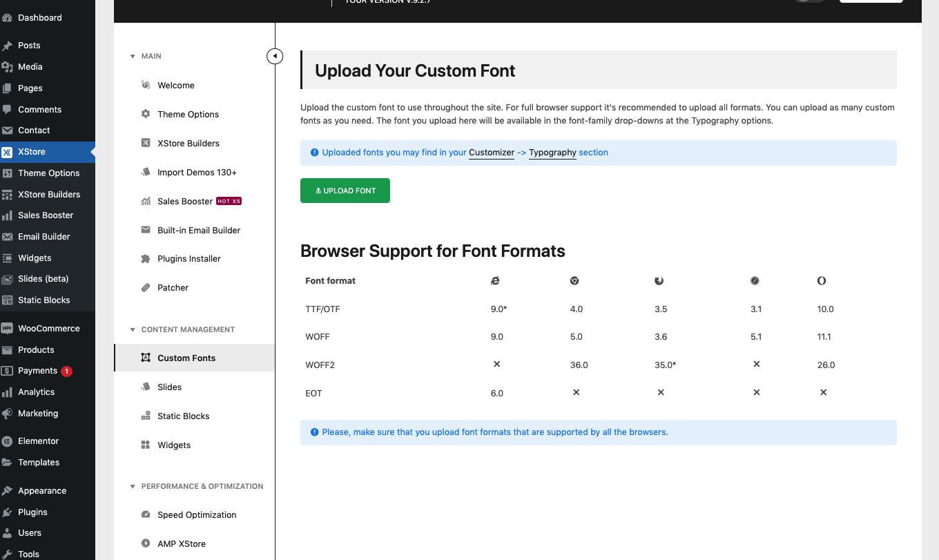This screenshot has width=939, height=560.
Task: Click the Plugins Installer puzzle icon
Action: pyautogui.click(x=146, y=259)
